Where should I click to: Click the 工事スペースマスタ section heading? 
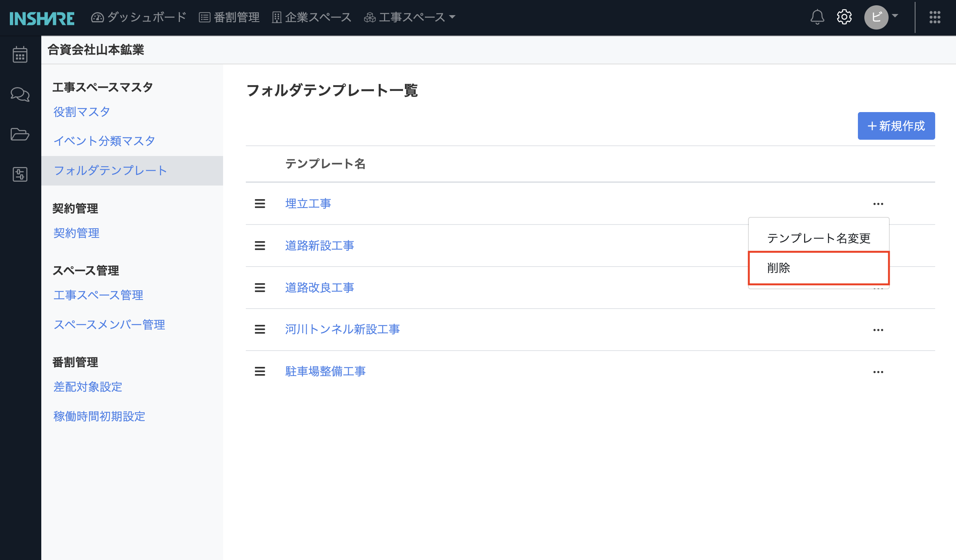[x=102, y=87]
